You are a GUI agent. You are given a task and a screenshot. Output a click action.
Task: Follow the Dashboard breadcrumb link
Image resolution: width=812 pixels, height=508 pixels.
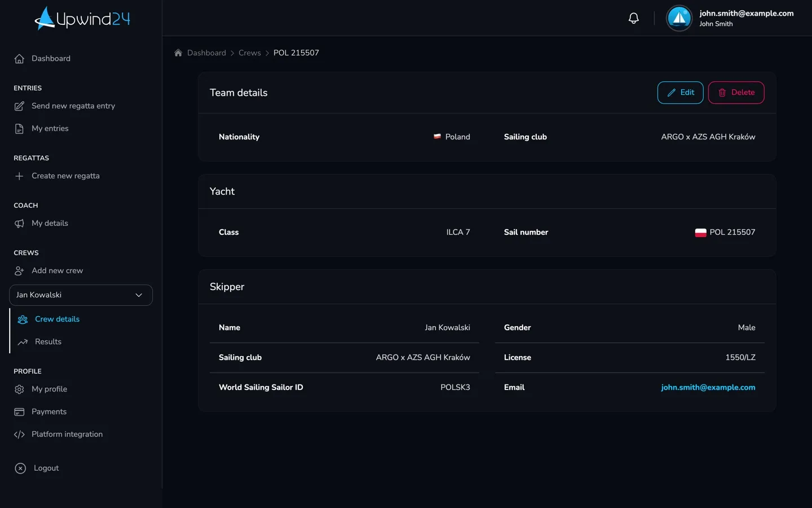click(206, 52)
